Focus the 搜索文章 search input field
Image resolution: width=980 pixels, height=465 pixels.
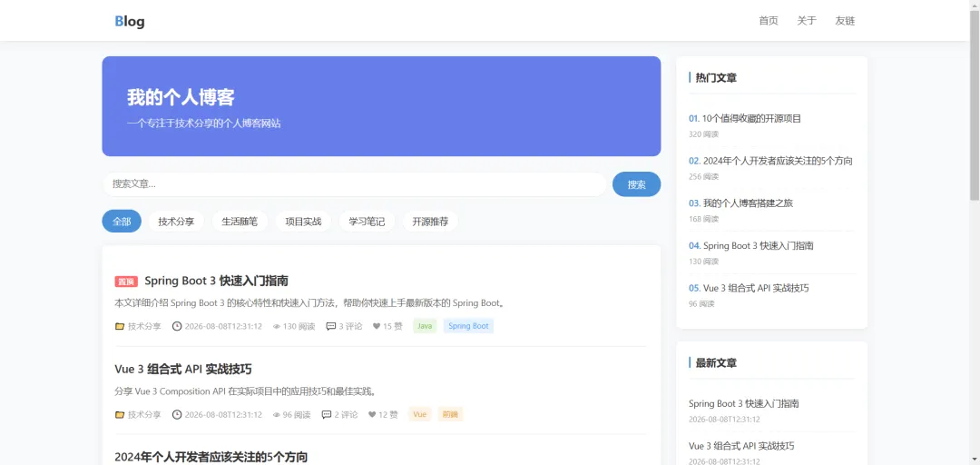coord(355,184)
